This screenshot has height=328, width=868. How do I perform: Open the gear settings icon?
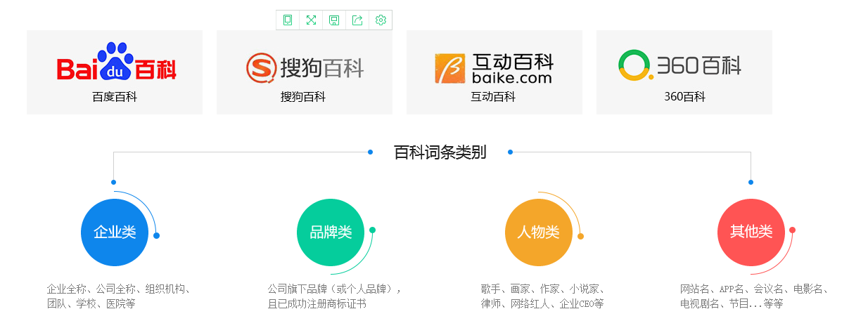(381, 20)
